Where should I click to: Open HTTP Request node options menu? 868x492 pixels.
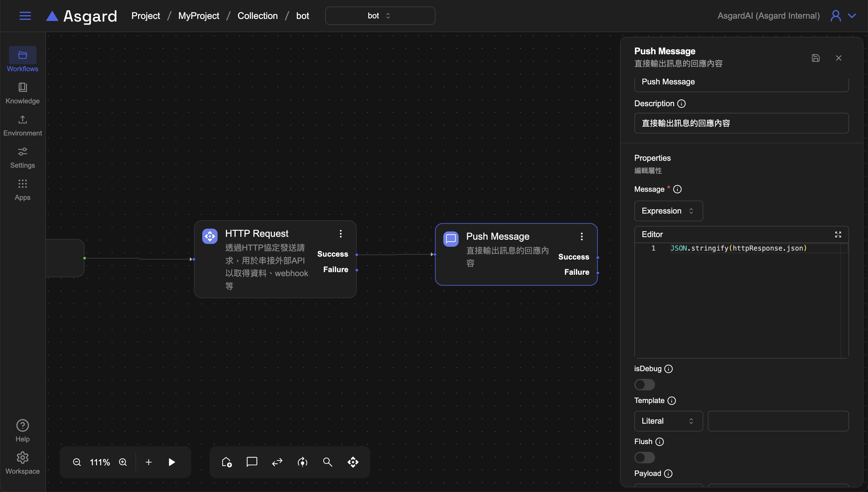pos(341,233)
